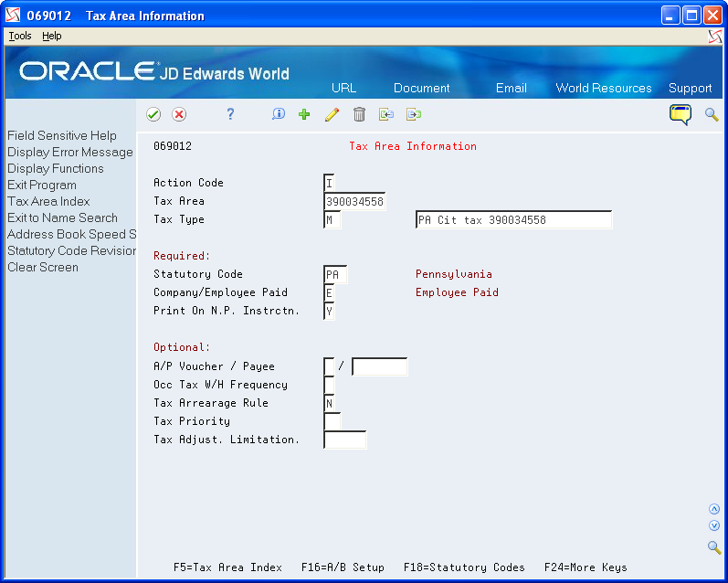Click the Occ Tax W/H Frequency field
728x583 pixels.
329,385
